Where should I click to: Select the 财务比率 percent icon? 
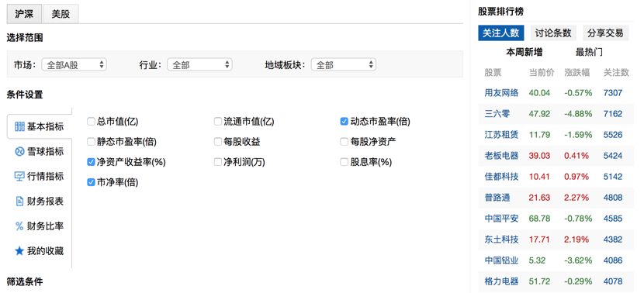[19, 226]
